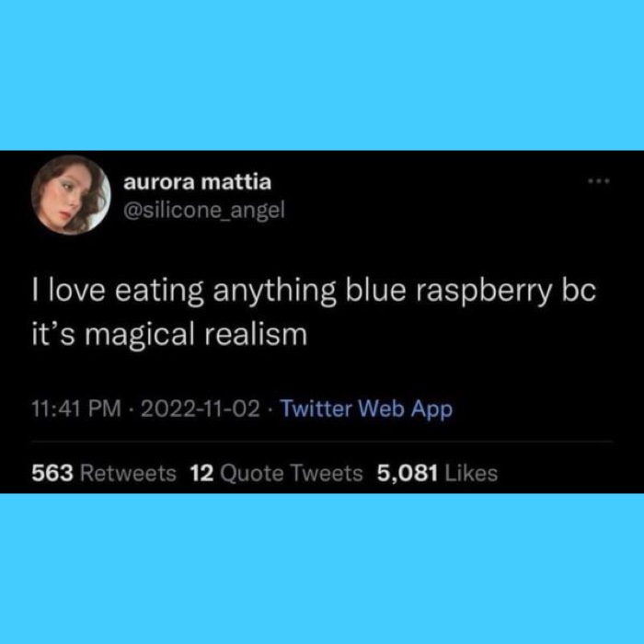The height and width of the screenshot is (644, 644).
Task: Click the display name aurora mattia
Action: [198, 182]
